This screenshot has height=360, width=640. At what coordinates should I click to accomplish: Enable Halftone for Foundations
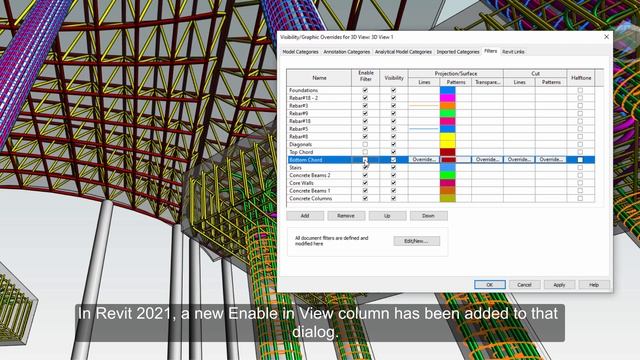[580, 90]
